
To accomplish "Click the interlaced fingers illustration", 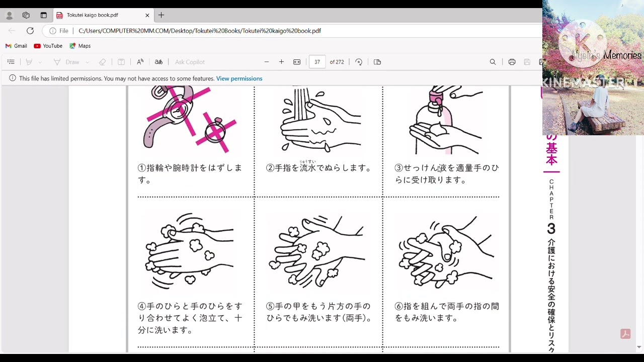I will point(447,252).
